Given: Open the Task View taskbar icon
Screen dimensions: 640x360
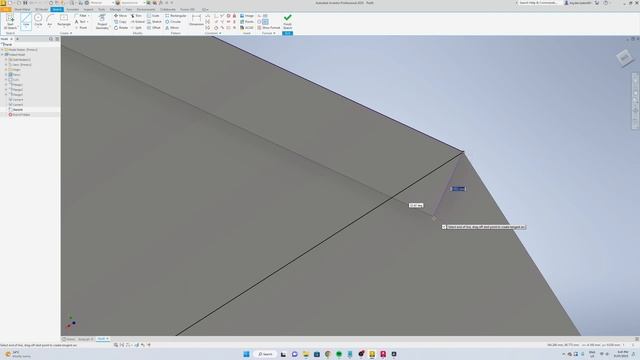Looking at the screenshot, I should [283, 354].
